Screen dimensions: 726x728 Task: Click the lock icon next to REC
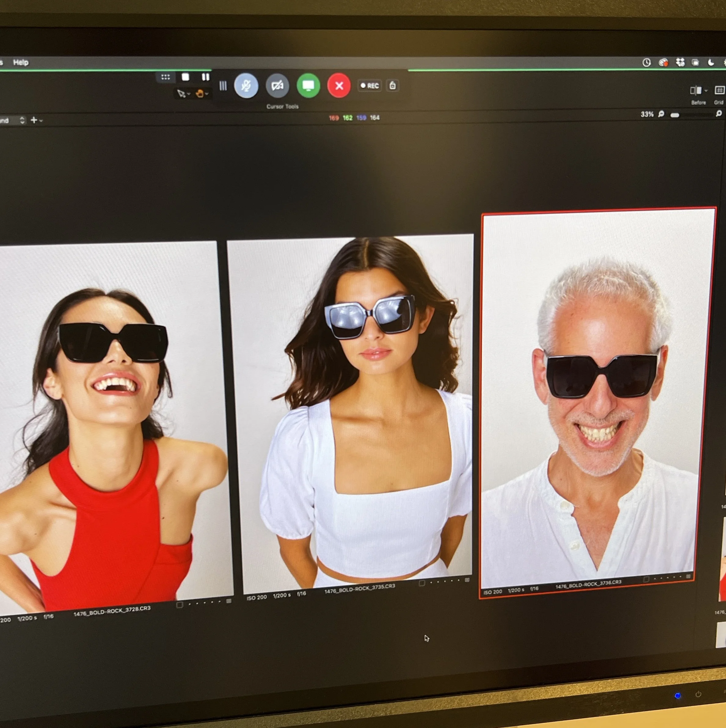[392, 86]
